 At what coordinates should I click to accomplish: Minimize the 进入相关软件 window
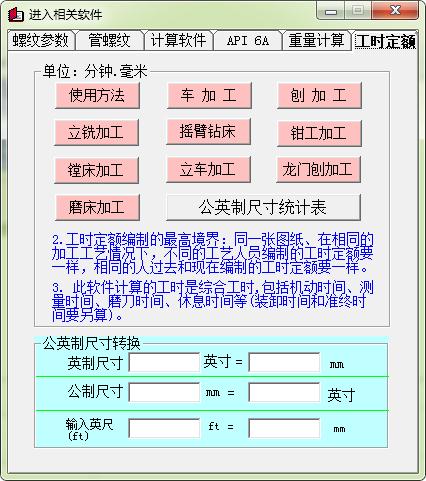(x=331, y=11)
